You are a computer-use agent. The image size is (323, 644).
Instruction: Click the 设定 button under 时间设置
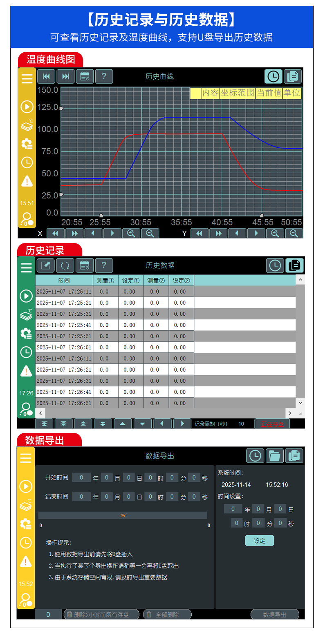click(259, 541)
